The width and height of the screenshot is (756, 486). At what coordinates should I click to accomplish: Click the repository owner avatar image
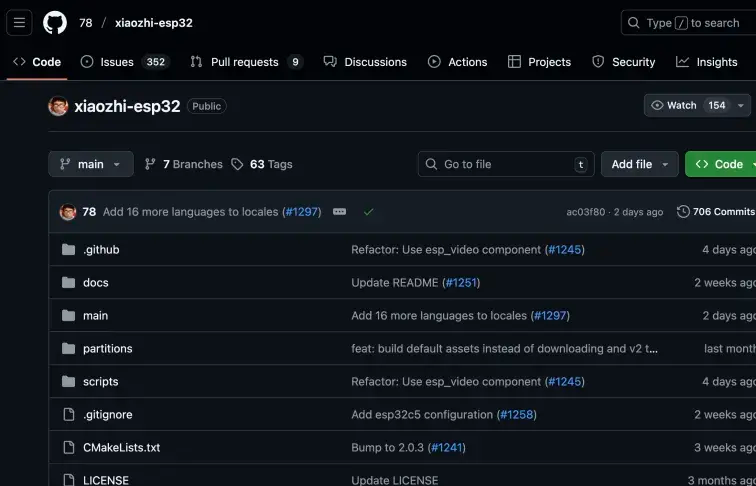coord(58,106)
